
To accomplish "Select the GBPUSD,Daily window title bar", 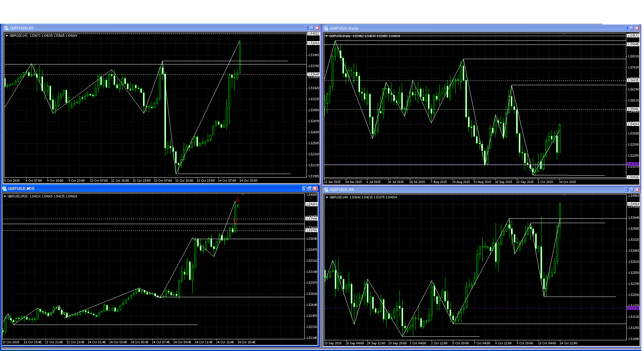I will [x=468, y=29].
